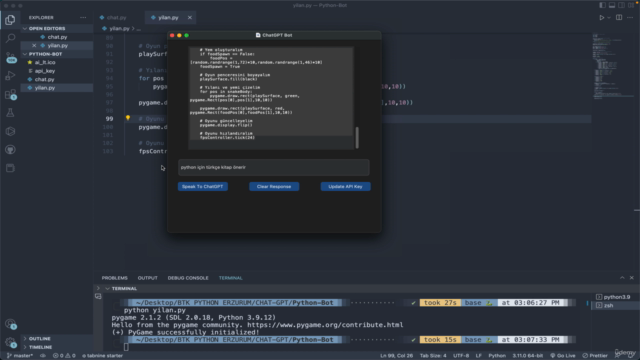Select chat.py in the Open Editors list
Screen dimensions: 640x360
tap(57, 37)
